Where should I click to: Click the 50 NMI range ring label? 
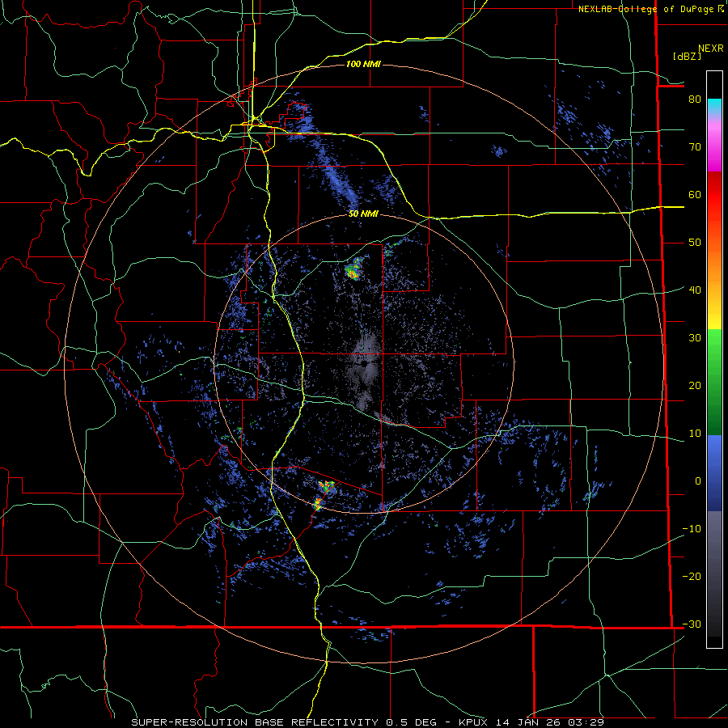tap(363, 214)
